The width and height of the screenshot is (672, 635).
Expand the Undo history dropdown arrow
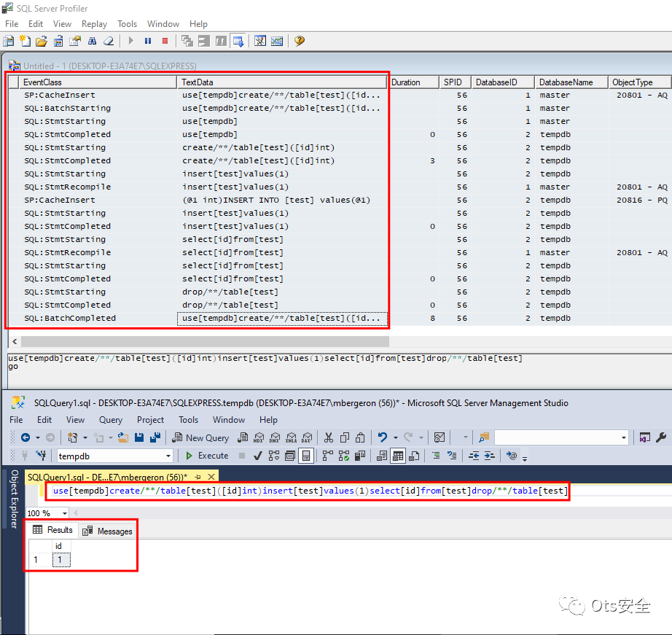(x=396, y=437)
